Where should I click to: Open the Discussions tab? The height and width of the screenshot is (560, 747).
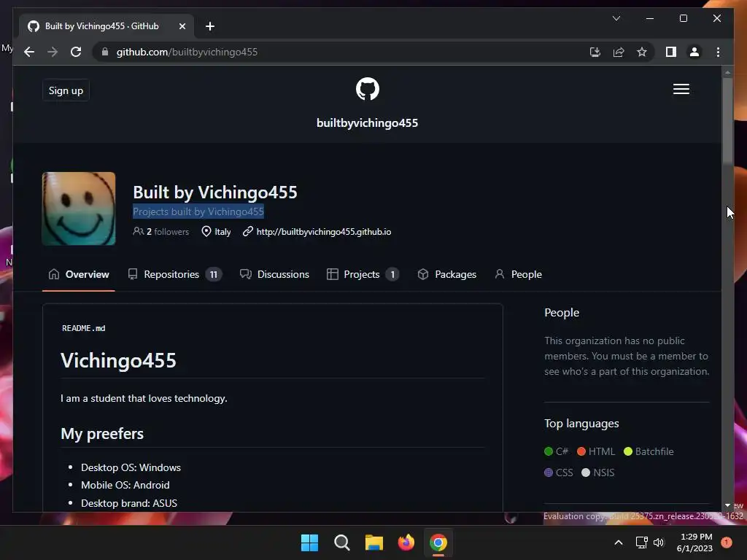pyautogui.click(x=274, y=274)
